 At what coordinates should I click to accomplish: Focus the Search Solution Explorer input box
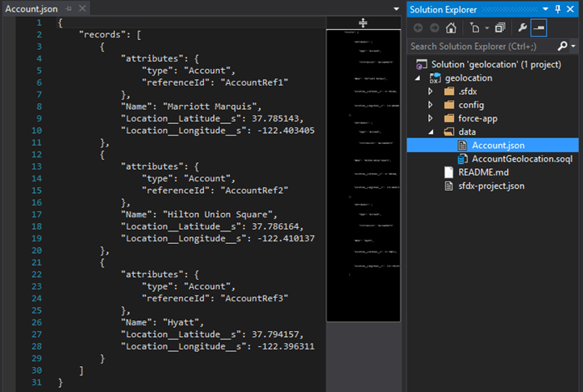pyautogui.click(x=482, y=47)
